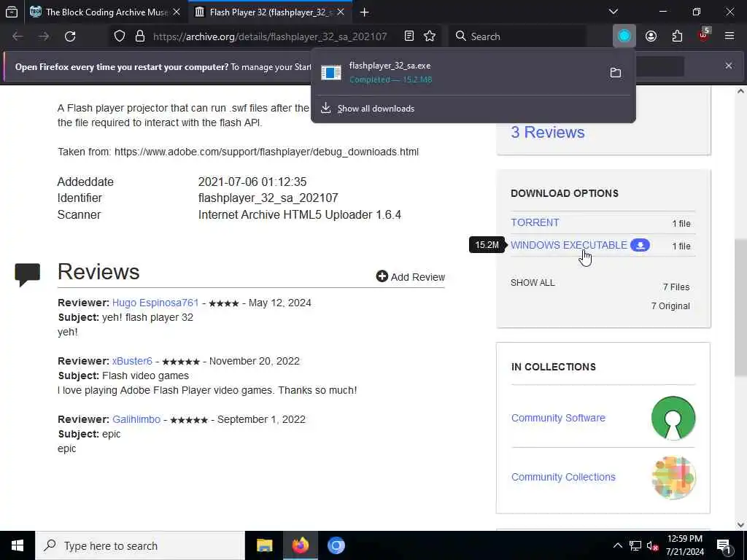Open the blue circular taskbar app
This screenshot has height=560, width=747.
(x=336, y=545)
